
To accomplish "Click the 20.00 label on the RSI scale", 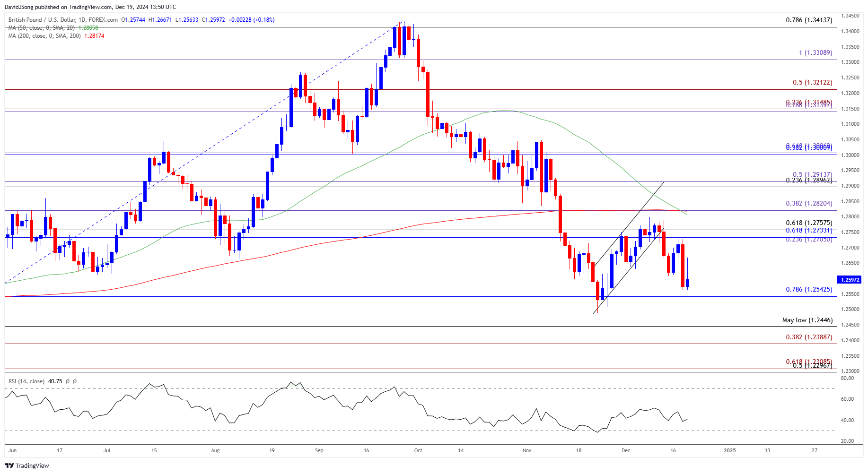I will pos(847,441).
